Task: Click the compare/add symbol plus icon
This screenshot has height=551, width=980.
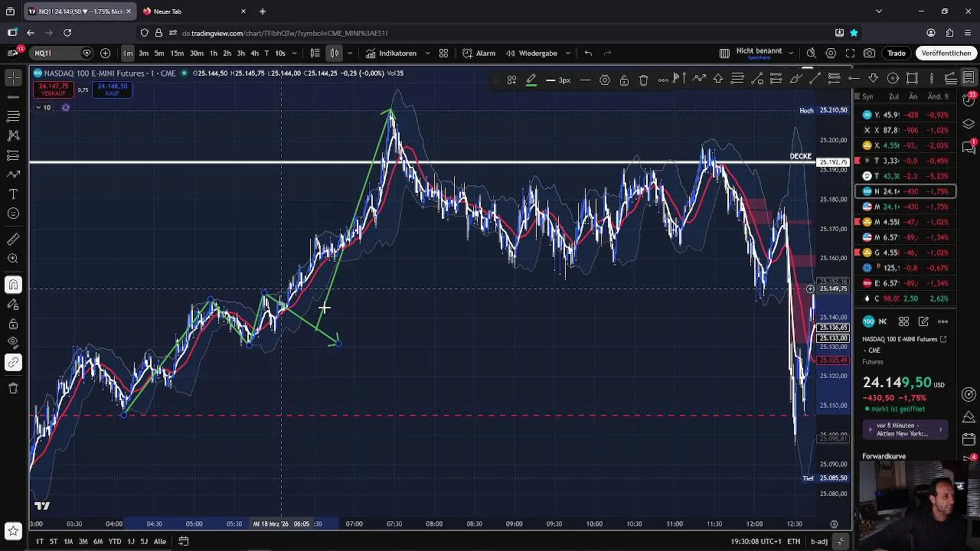Action: pos(105,53)
